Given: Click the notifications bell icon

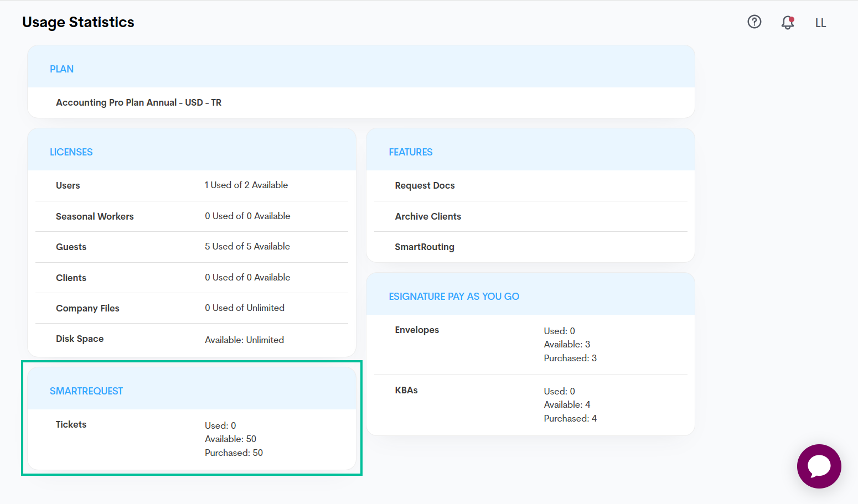Looking at the screenshot, I should pos(787,23).
